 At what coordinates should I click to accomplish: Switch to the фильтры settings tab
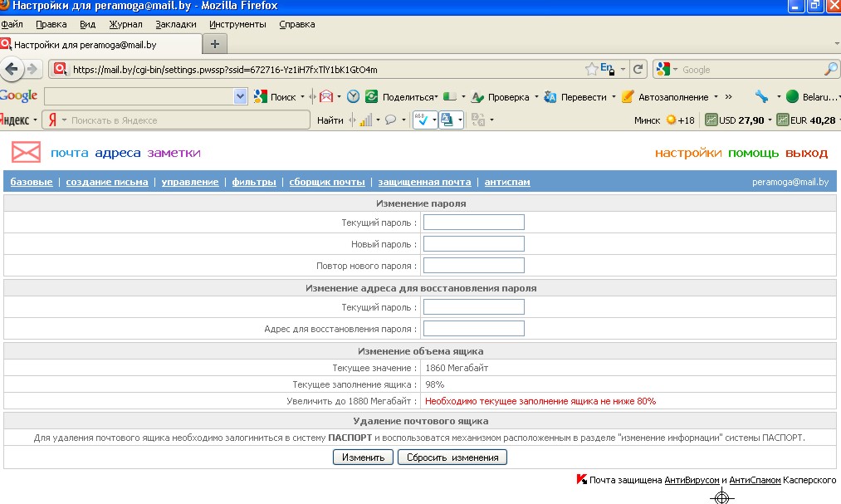click(254, 182)
